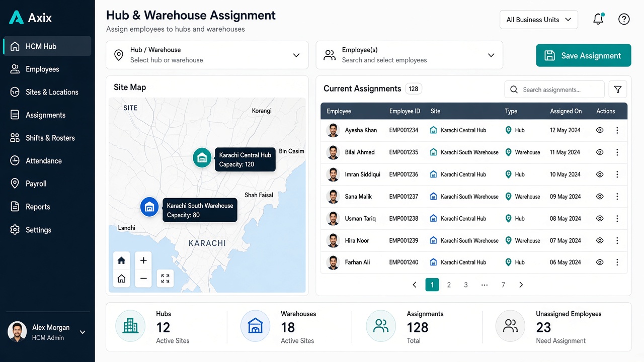
Task: Zoom out on the site map
Action: coord(143,278)
